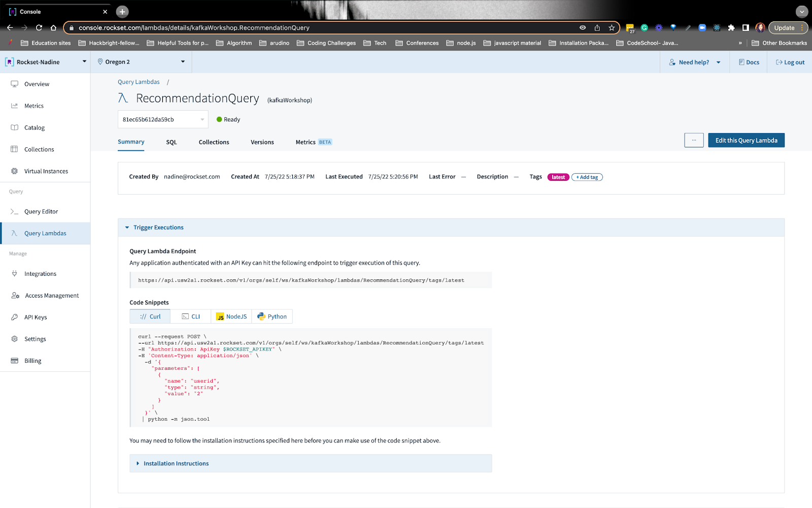The image size is (812, 508).
Task: Open Integrations plug icon
Action: [14, 274]
